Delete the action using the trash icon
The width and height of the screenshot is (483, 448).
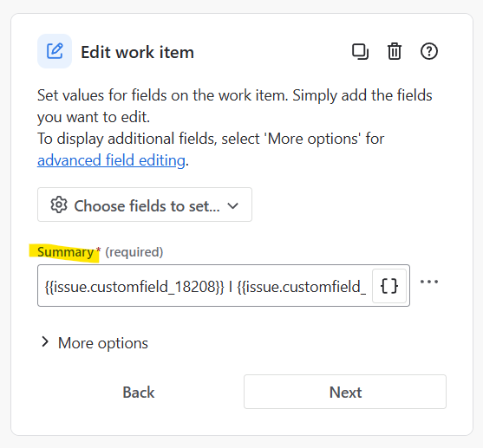[395, 51]
